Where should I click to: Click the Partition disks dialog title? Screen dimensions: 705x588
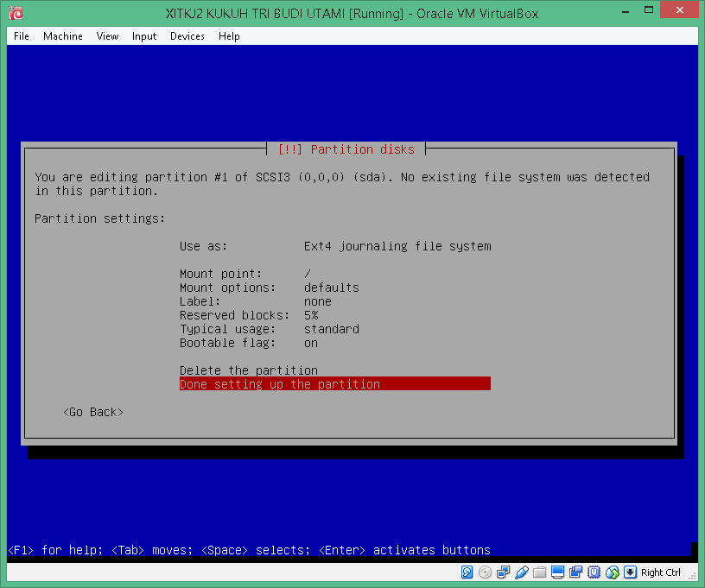pos(346,149)
